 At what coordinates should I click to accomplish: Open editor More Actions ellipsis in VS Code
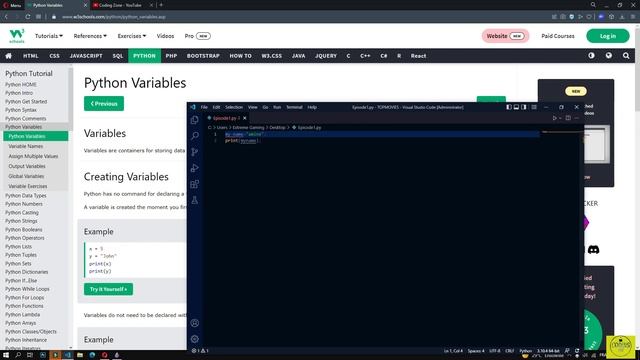pos(576,118)
